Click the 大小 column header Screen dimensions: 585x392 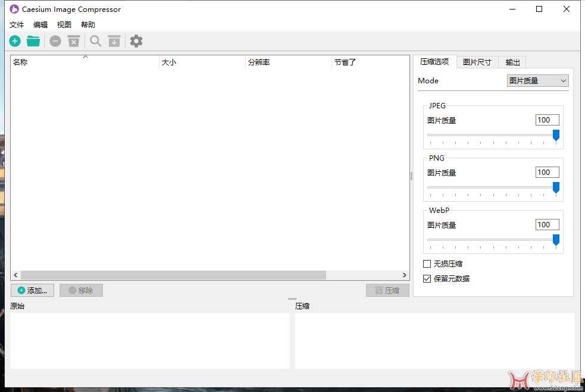coord(168,62)
